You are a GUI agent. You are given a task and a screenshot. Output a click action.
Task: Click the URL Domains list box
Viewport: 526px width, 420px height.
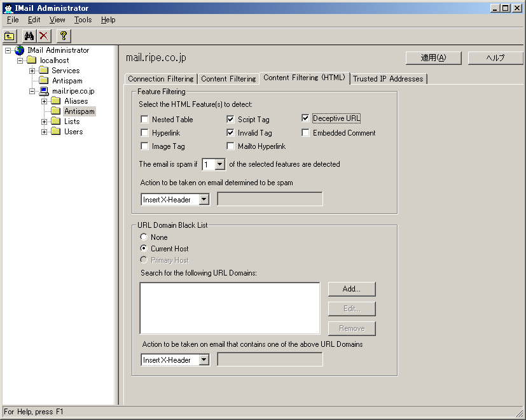(x=230, y=308)
